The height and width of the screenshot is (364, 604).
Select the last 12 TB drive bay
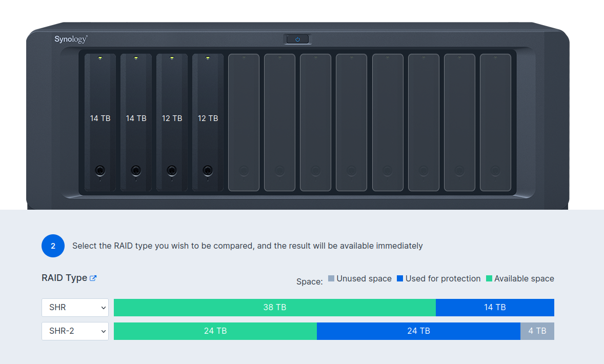(208, 123)
